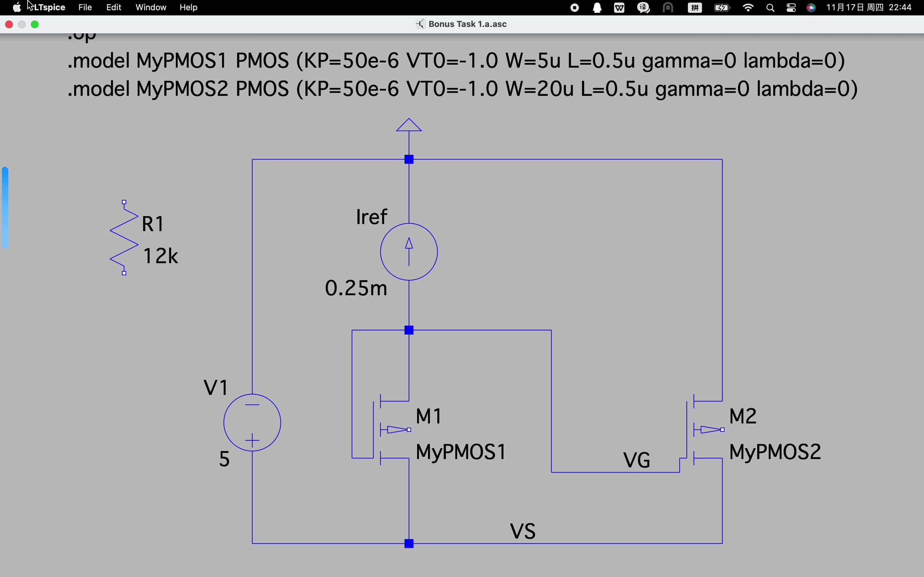
Task: Click the VG net label
Action: pyautogui.click(x=637, y=460)
